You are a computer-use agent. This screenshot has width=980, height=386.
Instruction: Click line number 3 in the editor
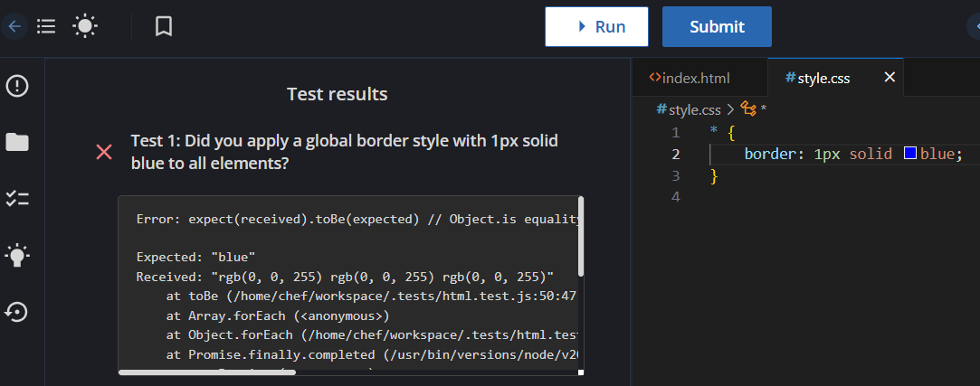click(x=674, y=176)
